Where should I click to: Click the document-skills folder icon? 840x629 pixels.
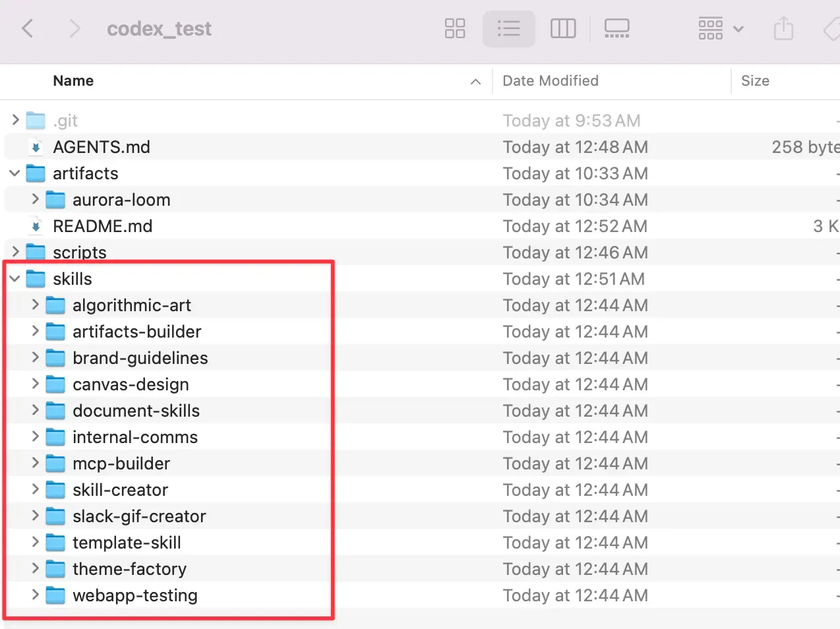55,411
